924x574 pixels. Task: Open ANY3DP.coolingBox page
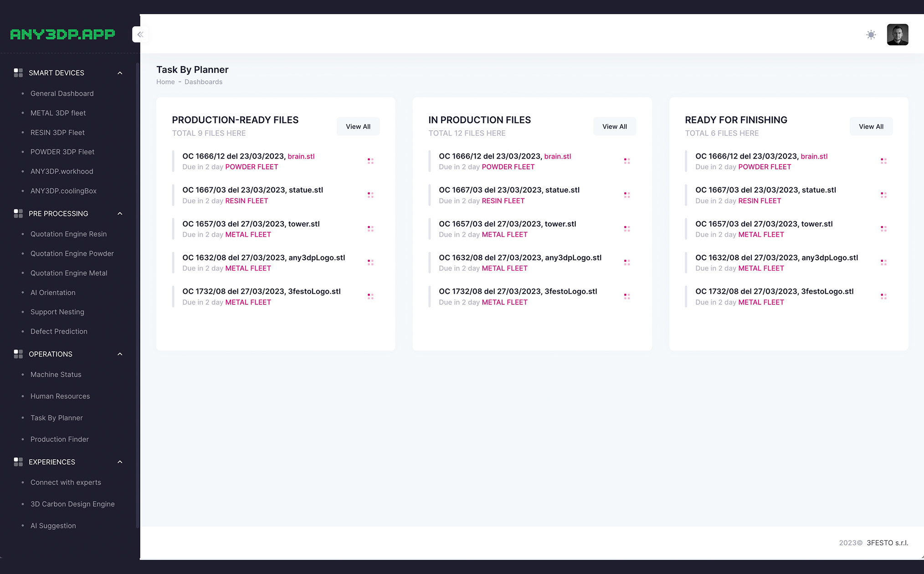point(63,191)
